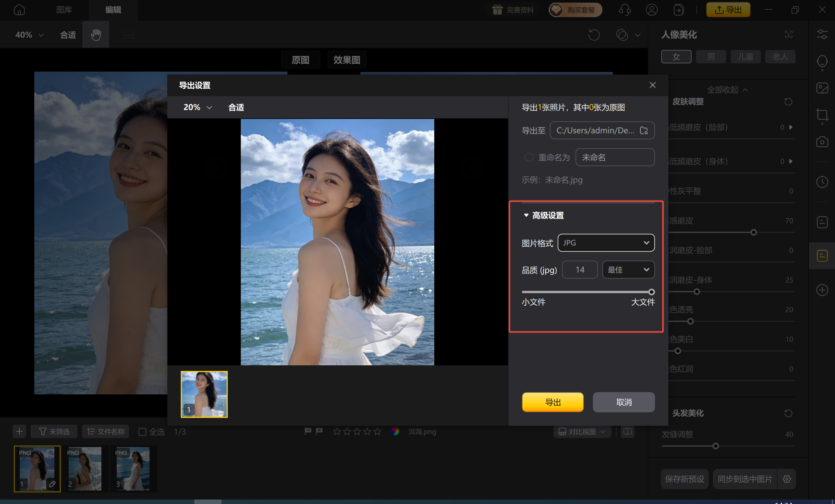Click the 取消 button
The width and height of the screenshot is (835, 504).
coord(624,402)
